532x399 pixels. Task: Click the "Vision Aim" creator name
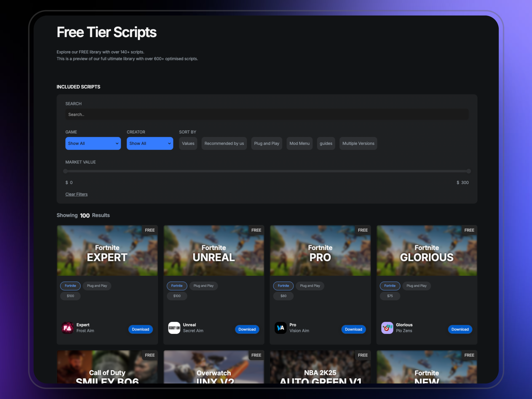tap(299, 331)
